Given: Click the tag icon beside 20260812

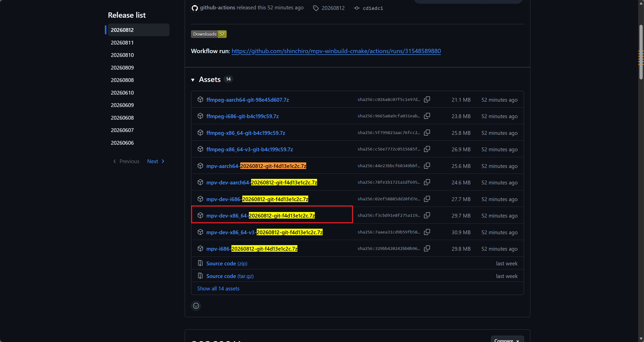Looking at the screenshot, I should click(316, 8).
